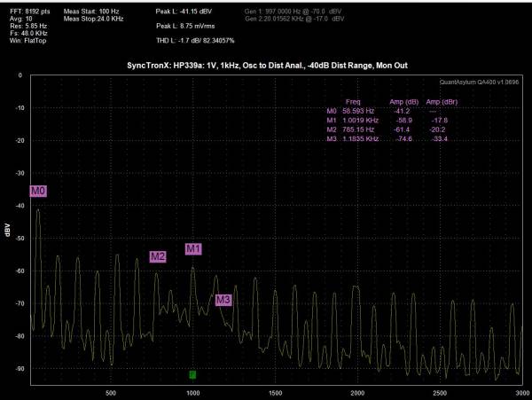Click the dBV vertical axis label
The height and width of the screenshot is (400, 532).
coord(7,230)
